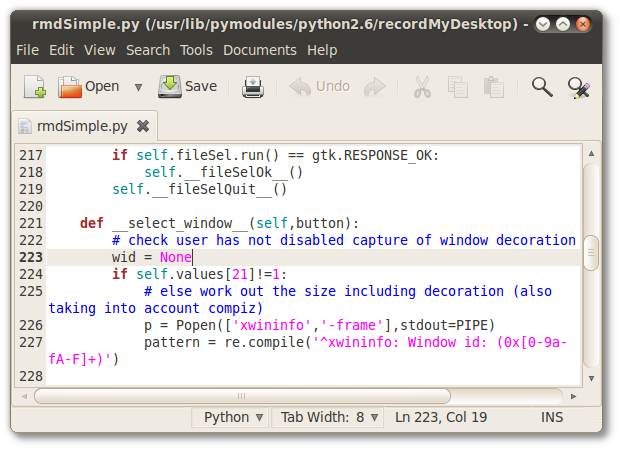
Task: Open the Python language dropdown
Action: point(232,417)
